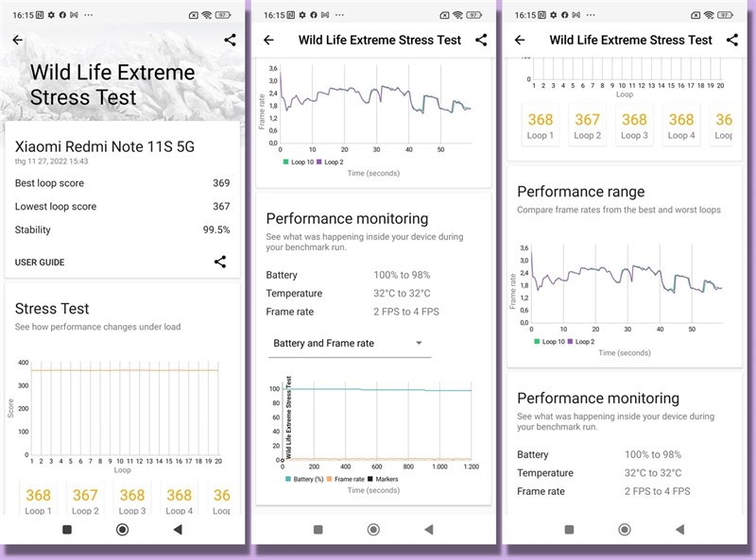This screenshot has height=560, width=756.
Task: Select Loop 2 score 367 on first screen
Action: click(x=85, y=500)
